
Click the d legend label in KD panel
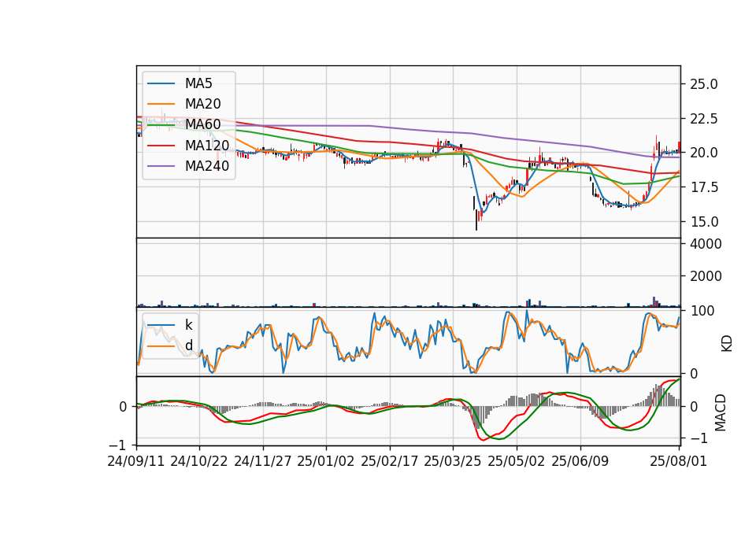point(189,345)
